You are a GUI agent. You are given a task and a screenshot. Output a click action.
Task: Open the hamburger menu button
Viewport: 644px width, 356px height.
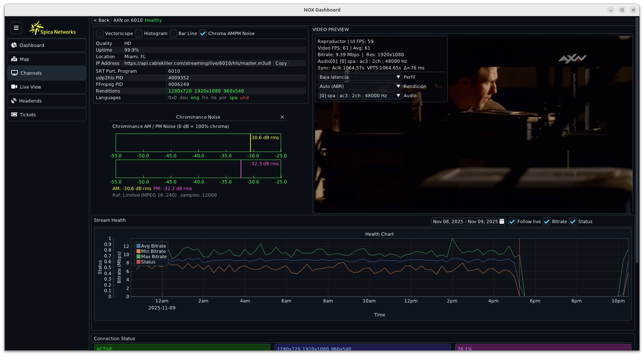(x=16, y=28)
